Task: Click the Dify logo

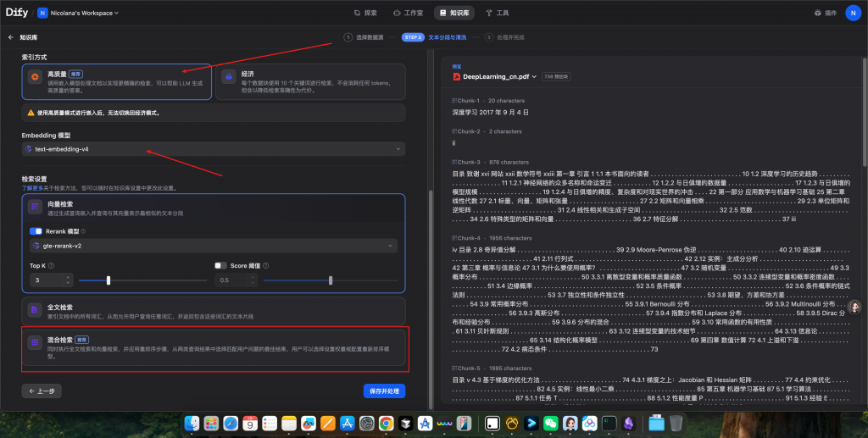Action: tap(17, 13)
